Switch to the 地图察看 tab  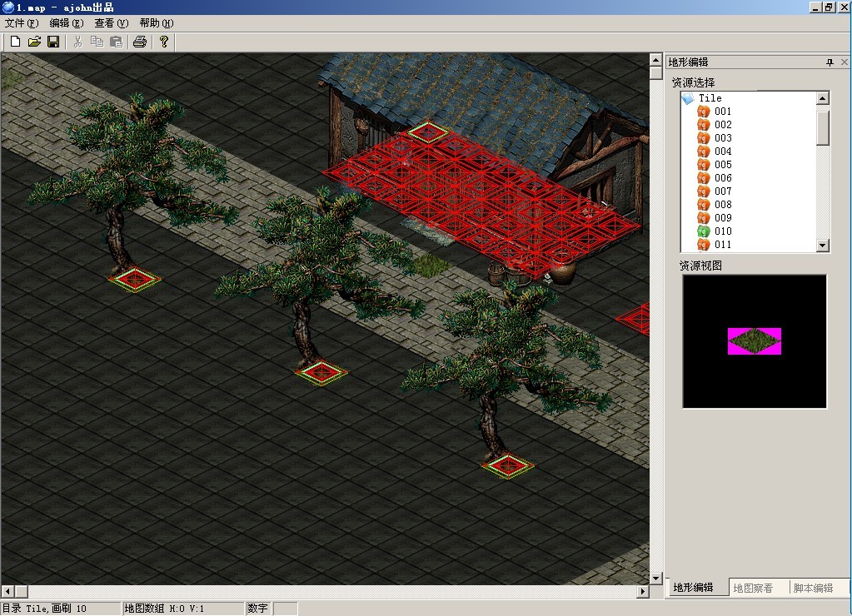pos(753,588)
